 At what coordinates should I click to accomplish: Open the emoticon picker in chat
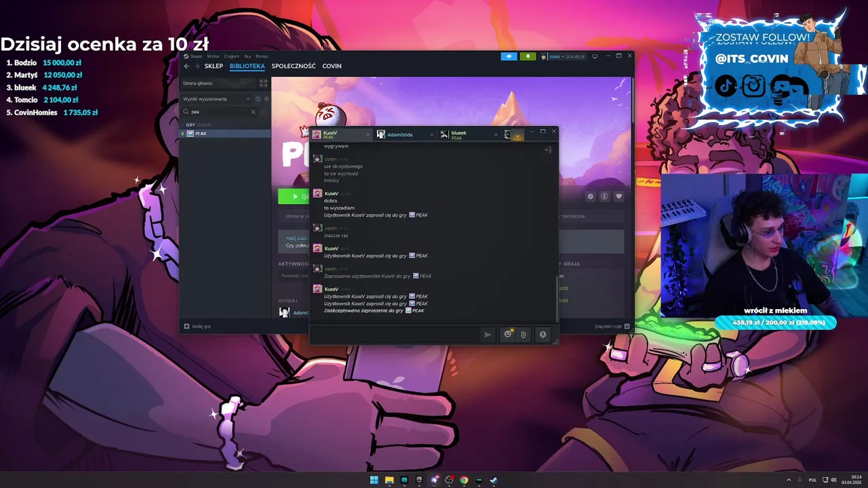tap(507, 334)
